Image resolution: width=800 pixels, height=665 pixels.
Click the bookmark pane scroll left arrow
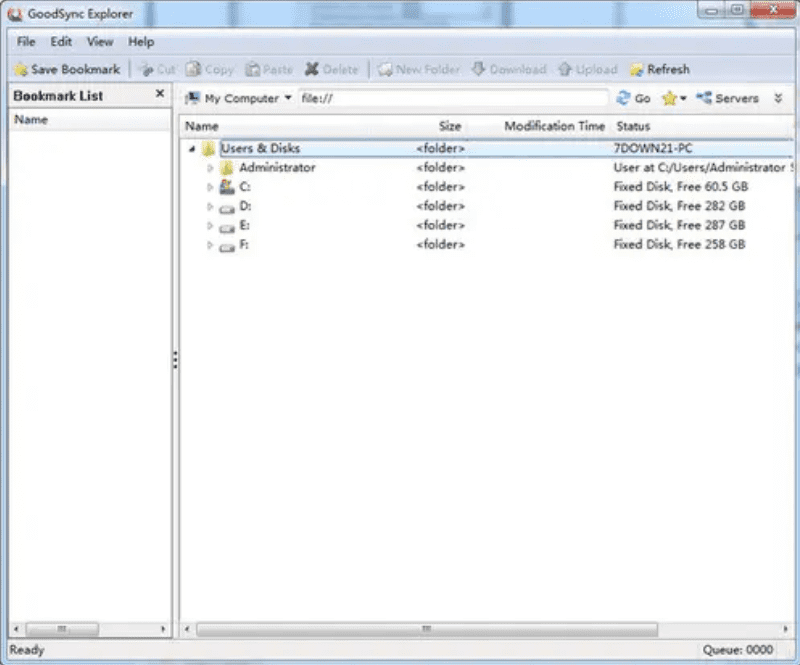(16, 629)
